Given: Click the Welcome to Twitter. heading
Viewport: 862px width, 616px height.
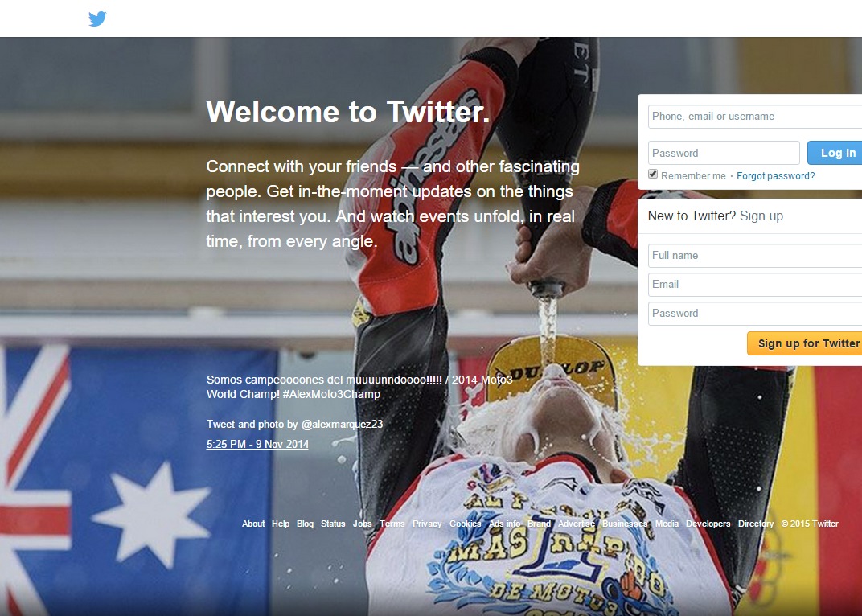Looking at the screenshot, I should click(348, 112).
